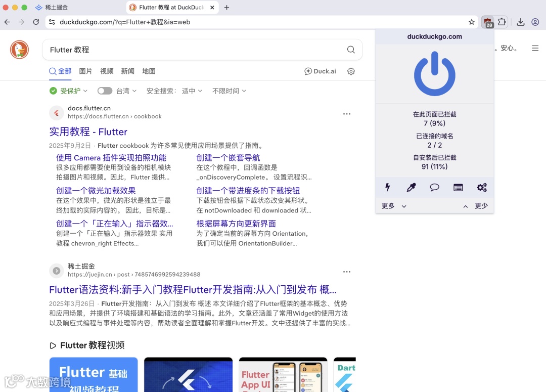This screenshot has width=546, height=392.
Task: Open uBlock dashboard gears icon
Action: [482, 188]
